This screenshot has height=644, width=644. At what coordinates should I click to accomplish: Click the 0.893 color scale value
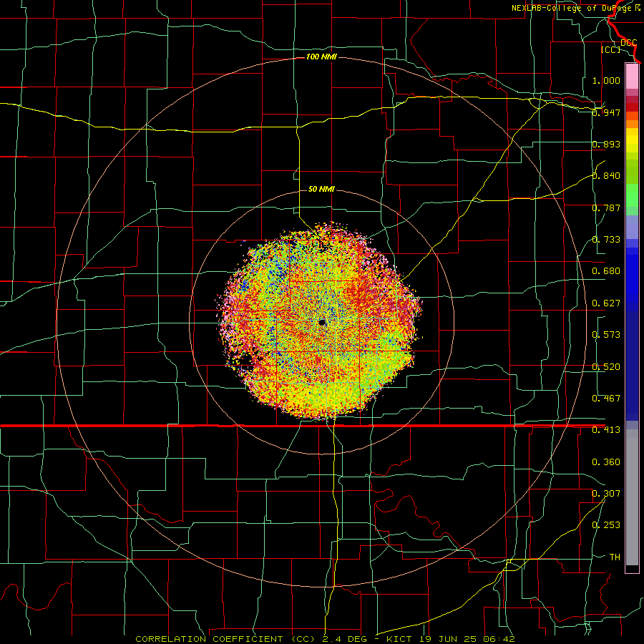tap(606, 144)
